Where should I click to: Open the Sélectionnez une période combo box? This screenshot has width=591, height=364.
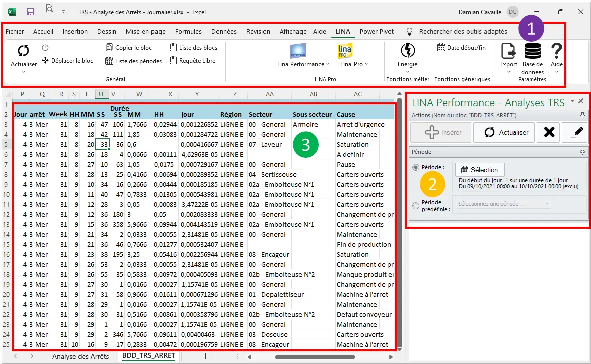click(504, 204)
